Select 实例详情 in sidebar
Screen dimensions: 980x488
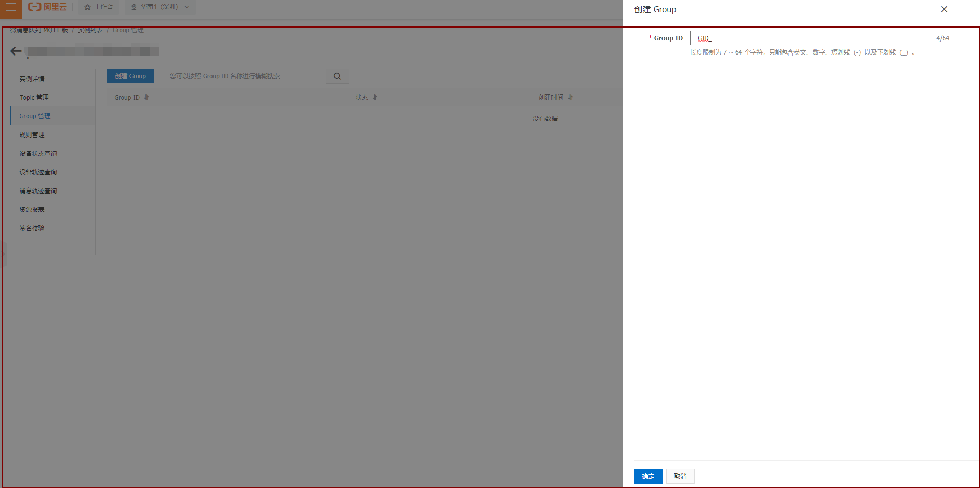click(x=32, y=79)
